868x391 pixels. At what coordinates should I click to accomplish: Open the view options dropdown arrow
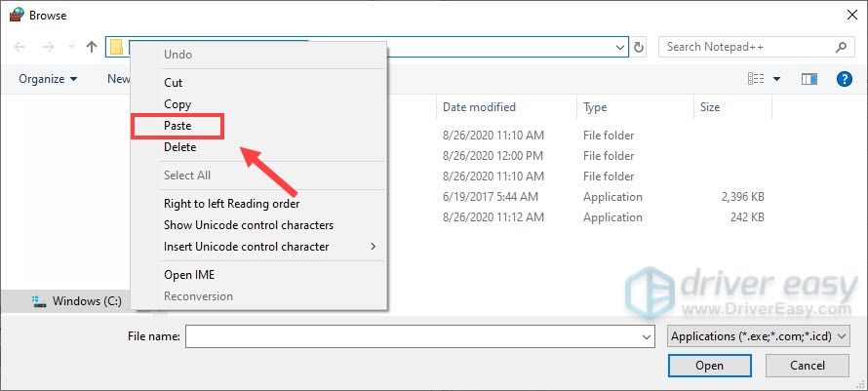[776, 79]
